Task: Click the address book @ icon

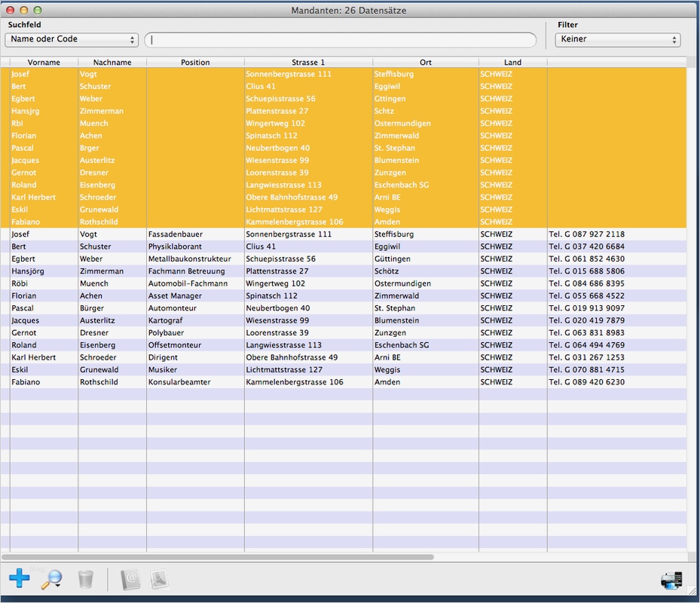Action: coord(131,579)
